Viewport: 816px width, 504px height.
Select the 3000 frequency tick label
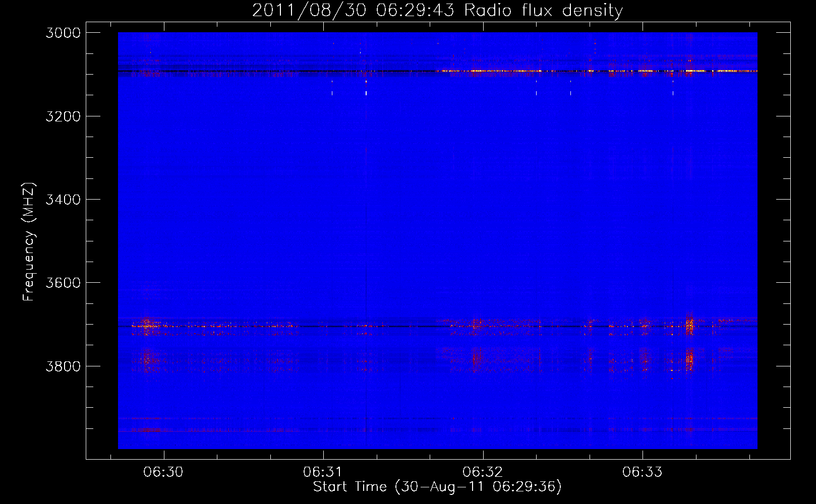point(63,33)
